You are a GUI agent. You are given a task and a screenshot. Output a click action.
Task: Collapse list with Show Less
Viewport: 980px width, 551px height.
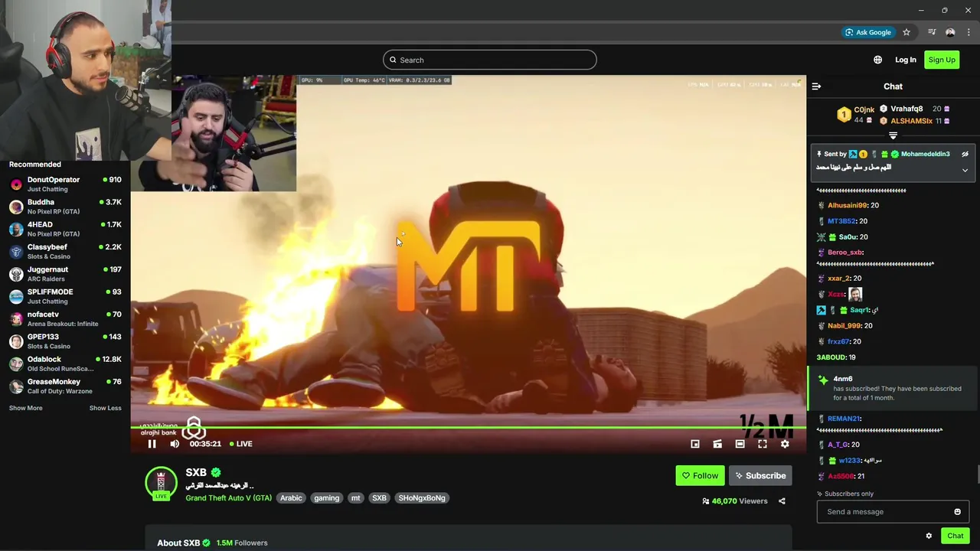pyautogui.click(x=105, y=408)
